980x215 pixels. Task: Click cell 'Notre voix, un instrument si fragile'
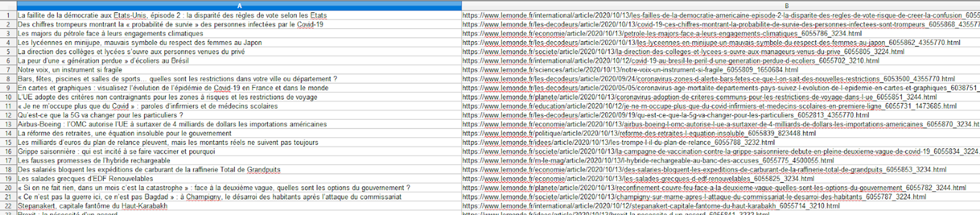(x=239, y=70)
